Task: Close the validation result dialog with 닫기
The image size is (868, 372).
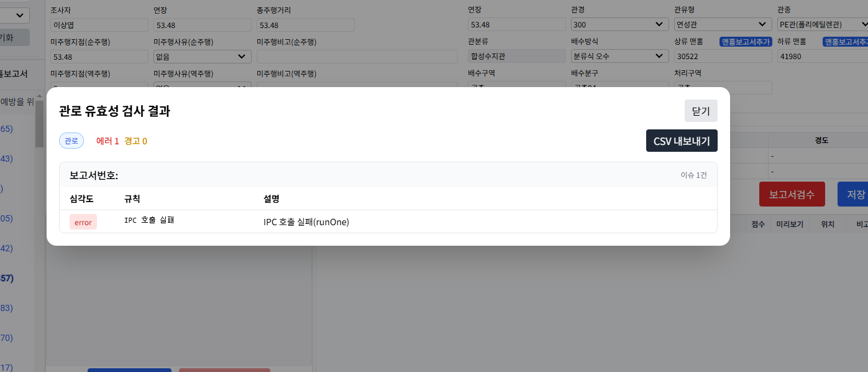Action: 701,111
